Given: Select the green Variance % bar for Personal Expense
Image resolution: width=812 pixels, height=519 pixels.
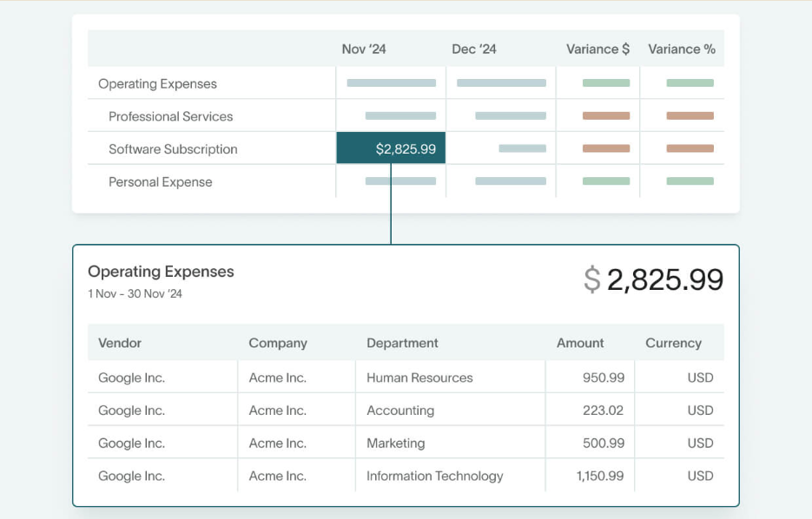Looking at the screenshot, I should pyautogui.click(x=689, y=181).
